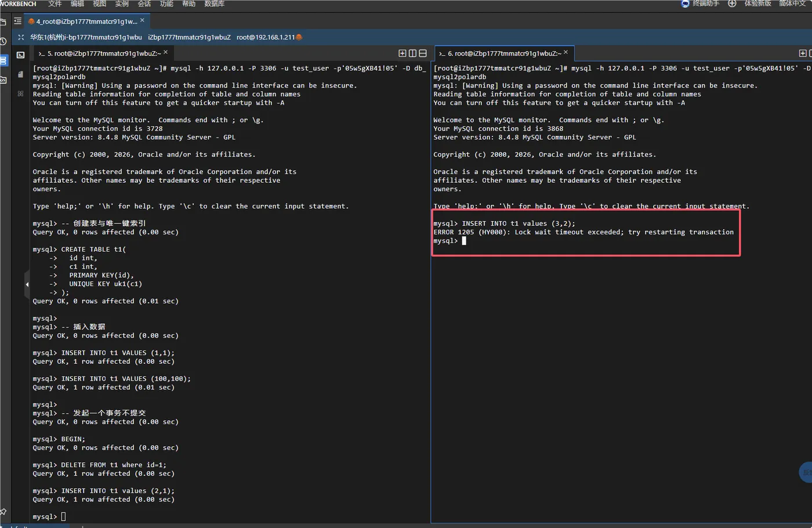Click the root@192.168.1.211 connection label
Image resolution: width=812 pixels, height=528 pixels.
266,37
